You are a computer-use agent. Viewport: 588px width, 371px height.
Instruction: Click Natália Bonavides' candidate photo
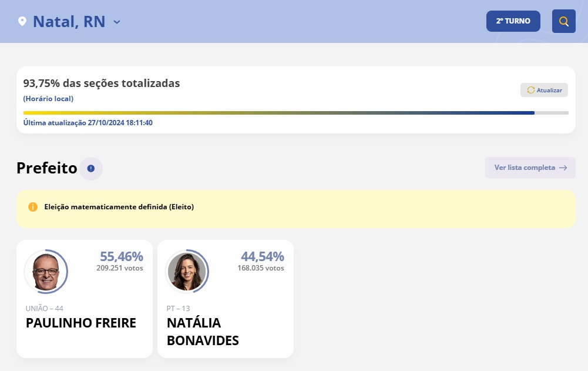pos(187,272)
